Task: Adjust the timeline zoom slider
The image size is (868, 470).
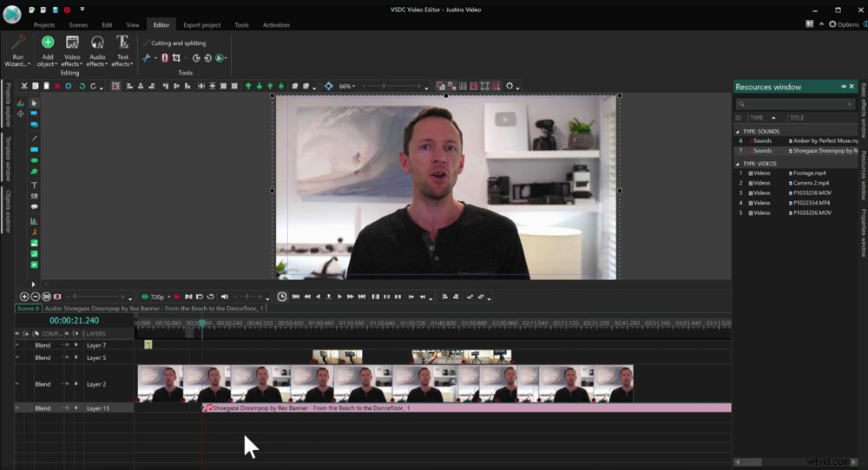Action: [97, 297]
